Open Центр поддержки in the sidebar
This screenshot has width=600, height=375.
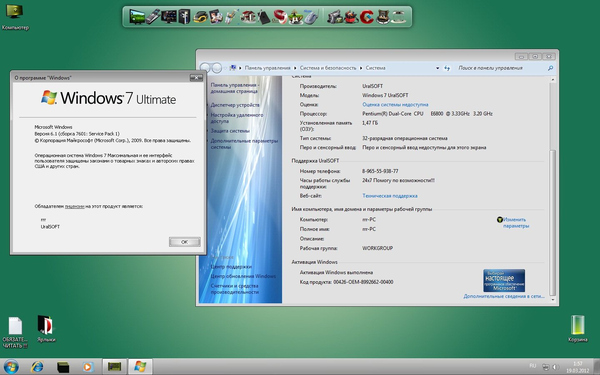click(231, 267)
